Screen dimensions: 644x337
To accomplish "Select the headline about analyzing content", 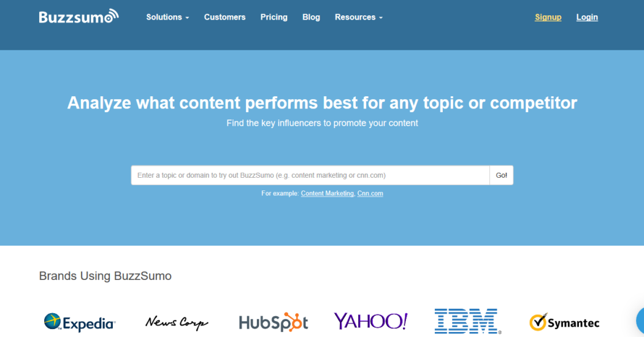I will (x=322, y=102).
